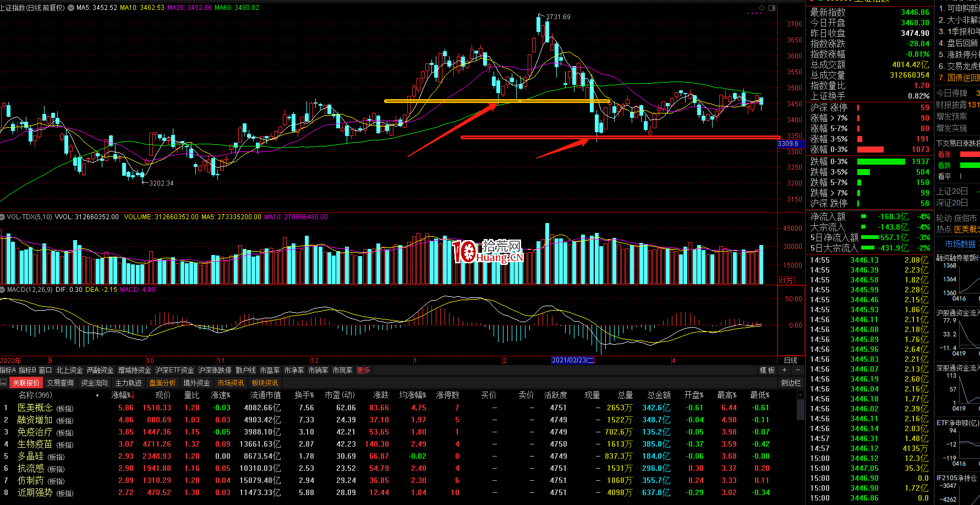Switch to the 指标A tab
The width and height of the screenshot is (980, 505).
tap(9, 370)
